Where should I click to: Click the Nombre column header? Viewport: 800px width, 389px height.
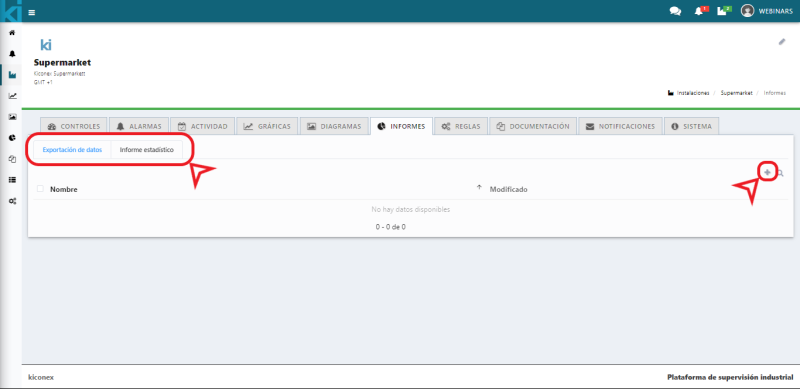tap(64, 189)
